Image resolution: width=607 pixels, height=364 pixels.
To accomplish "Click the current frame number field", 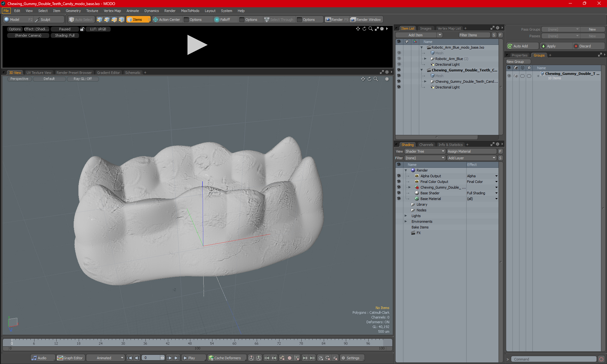I will click(151, 358).
